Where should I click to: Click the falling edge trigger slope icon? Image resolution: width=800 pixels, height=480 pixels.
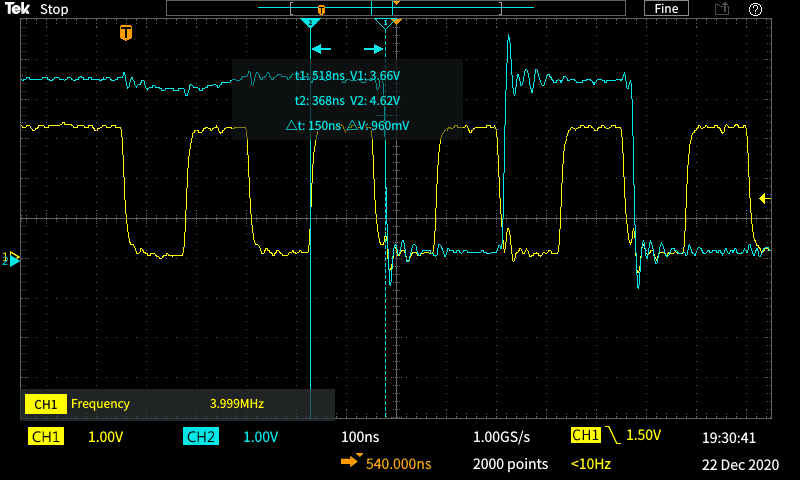click(612, 436)
